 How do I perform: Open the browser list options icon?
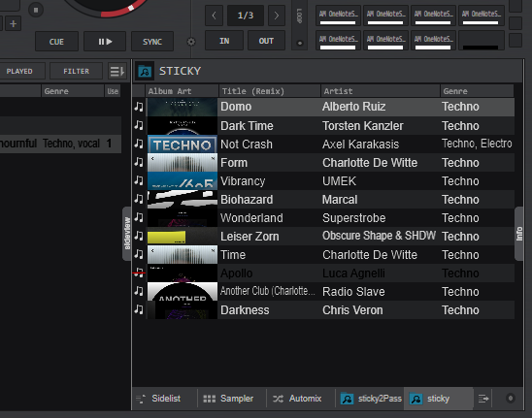(x=117, y=71)
